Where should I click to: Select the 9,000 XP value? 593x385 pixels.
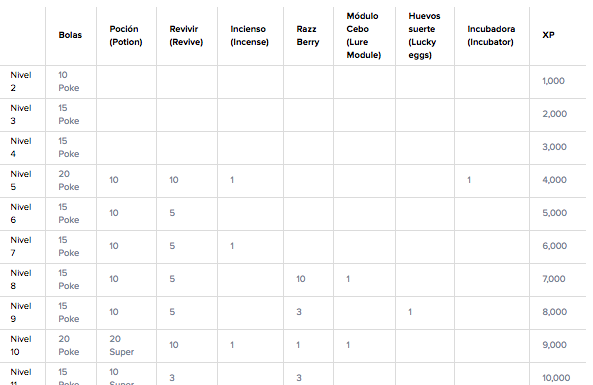554,345
